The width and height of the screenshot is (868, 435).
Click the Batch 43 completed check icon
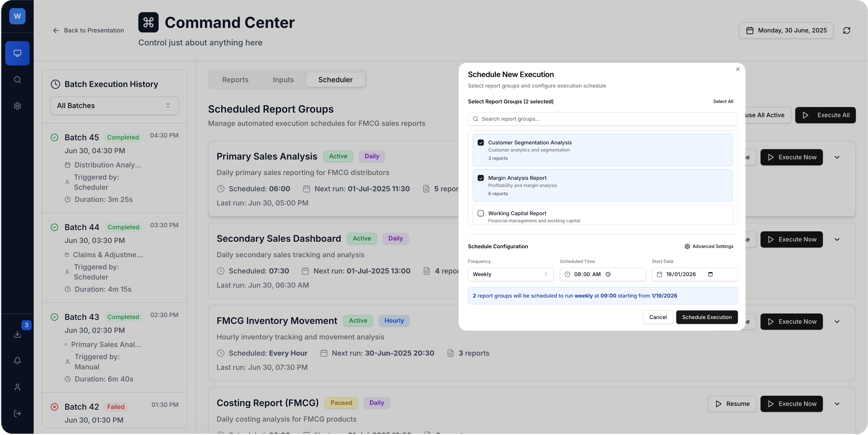coord(54,317)
